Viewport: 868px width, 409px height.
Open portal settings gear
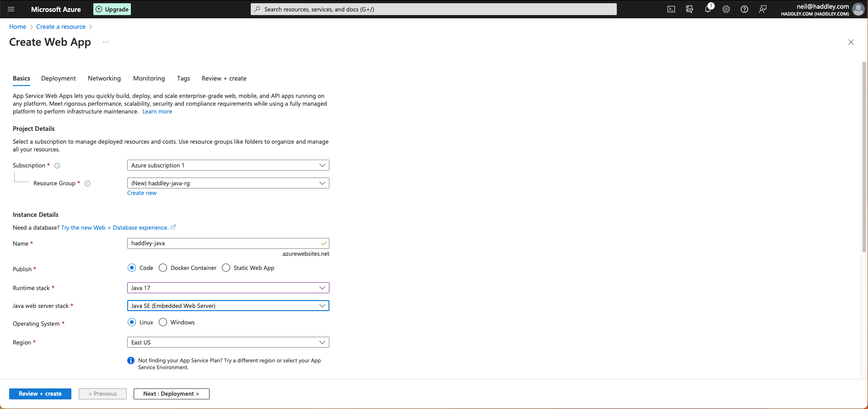[x=726, y=9]
